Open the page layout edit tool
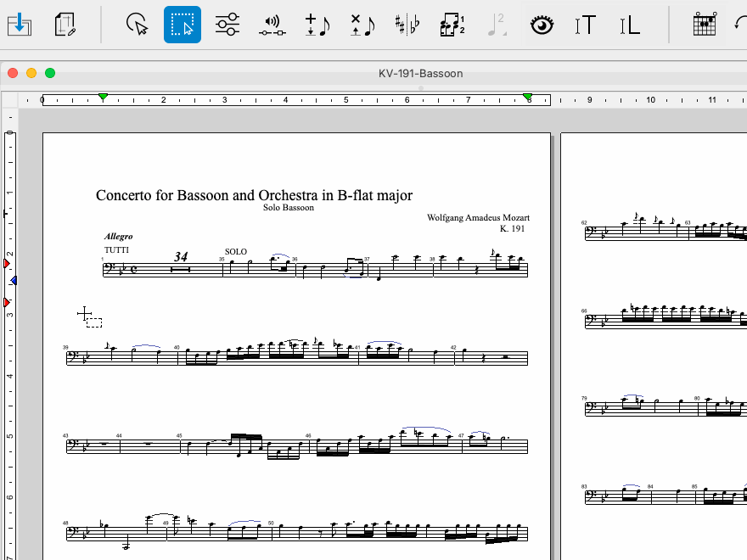The image size is (747, 560). pyautogui.click(x=65, y=25)
